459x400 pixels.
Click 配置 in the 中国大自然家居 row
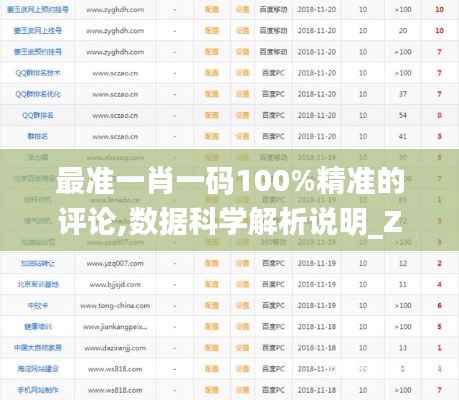click(212, 348)
